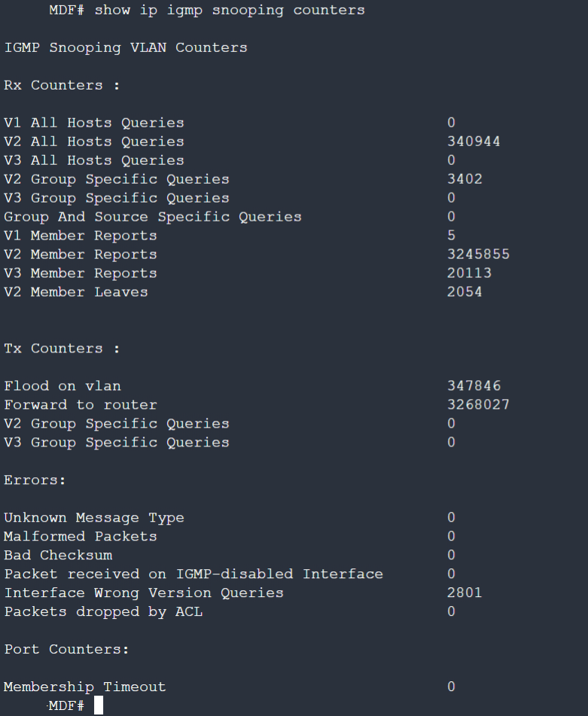This screenshot has height=716, width=588.
Task: Click the V2 Member Reports value 3245855
Action: [x=478, y=254]
